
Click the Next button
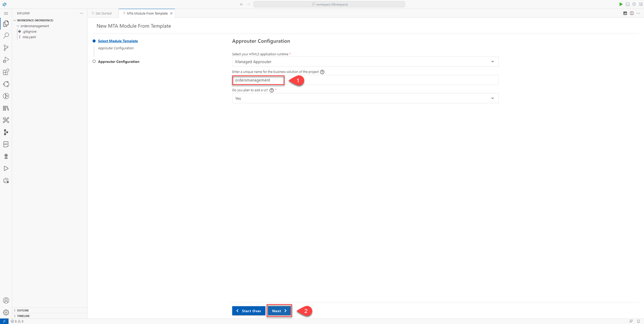[x=280, y=311]
